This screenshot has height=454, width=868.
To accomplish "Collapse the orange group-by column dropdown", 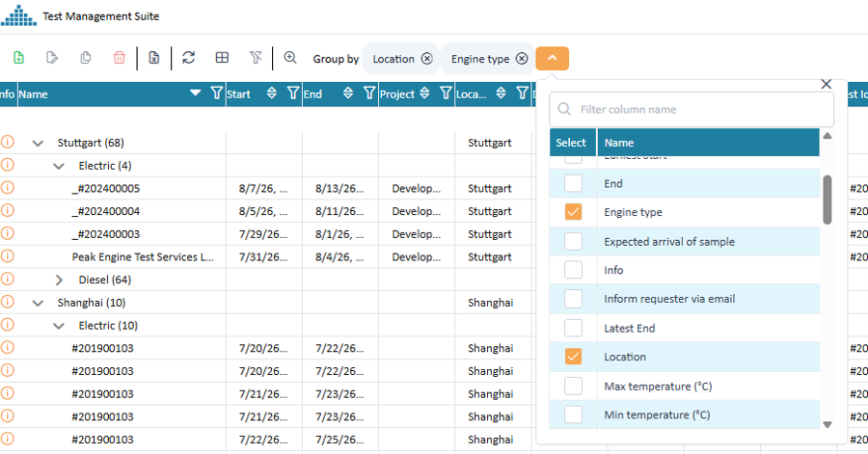I will 552,58.
